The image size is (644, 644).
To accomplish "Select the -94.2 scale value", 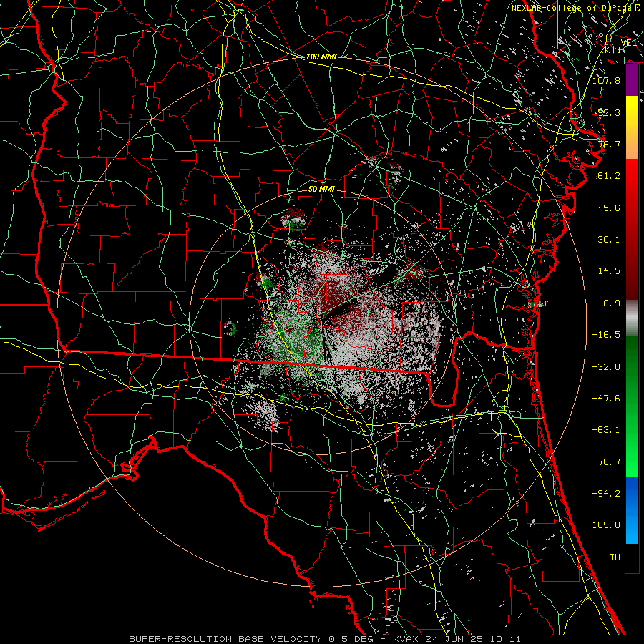I will coord(606,494).
